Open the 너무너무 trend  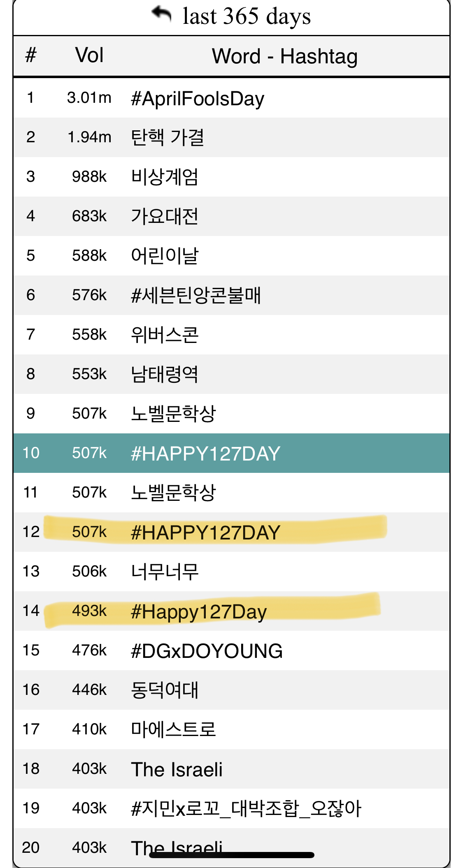pos(231,572)
